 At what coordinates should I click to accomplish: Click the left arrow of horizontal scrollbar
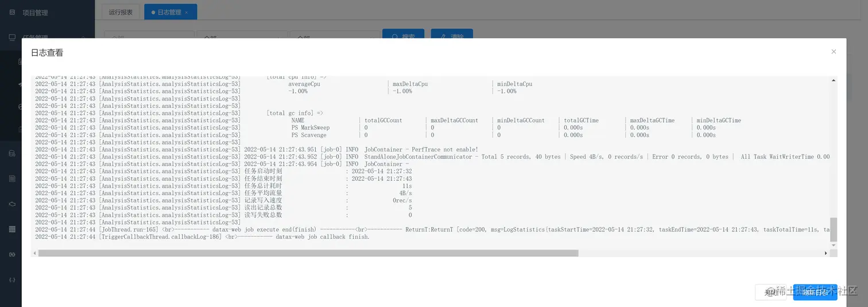[x=34, y=253]
